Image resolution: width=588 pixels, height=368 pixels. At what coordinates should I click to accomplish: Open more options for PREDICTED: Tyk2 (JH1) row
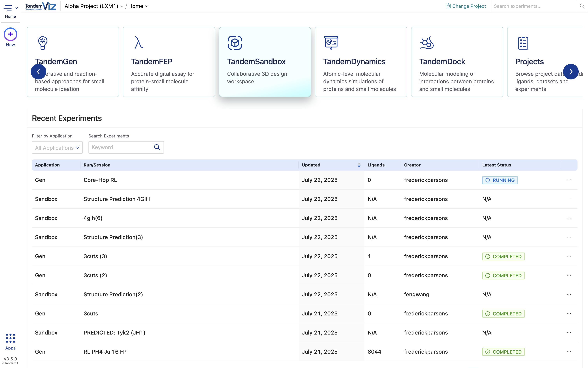569,333
